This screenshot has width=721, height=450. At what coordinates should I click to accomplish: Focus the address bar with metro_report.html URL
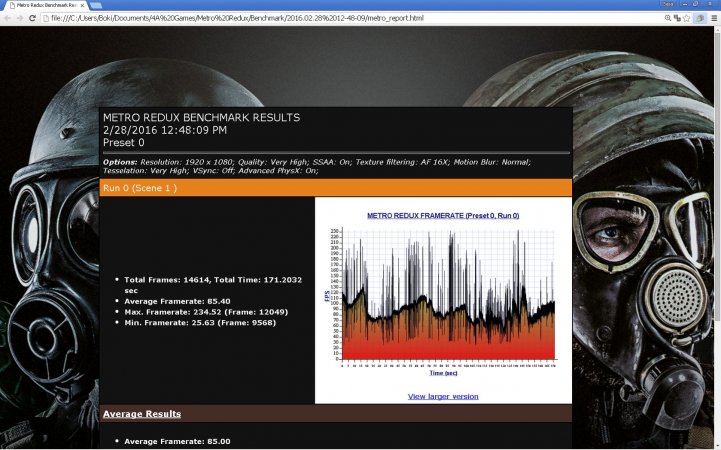354,18
